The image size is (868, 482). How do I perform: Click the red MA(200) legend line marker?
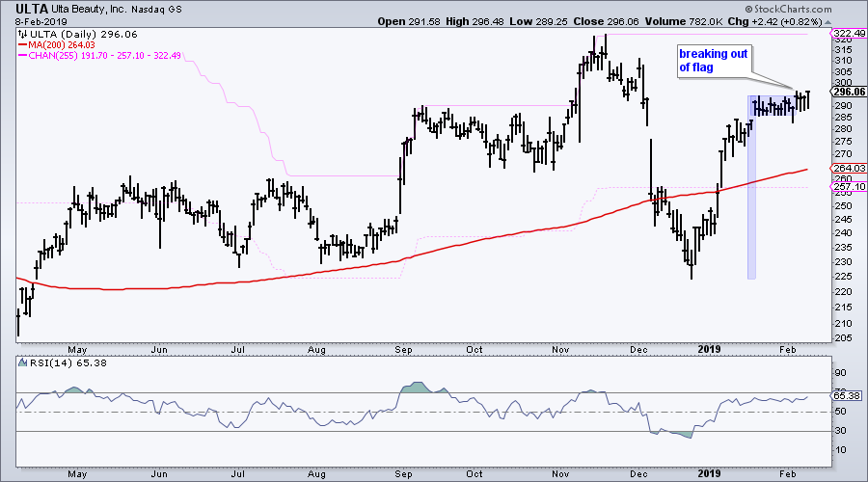pos(23,44)
